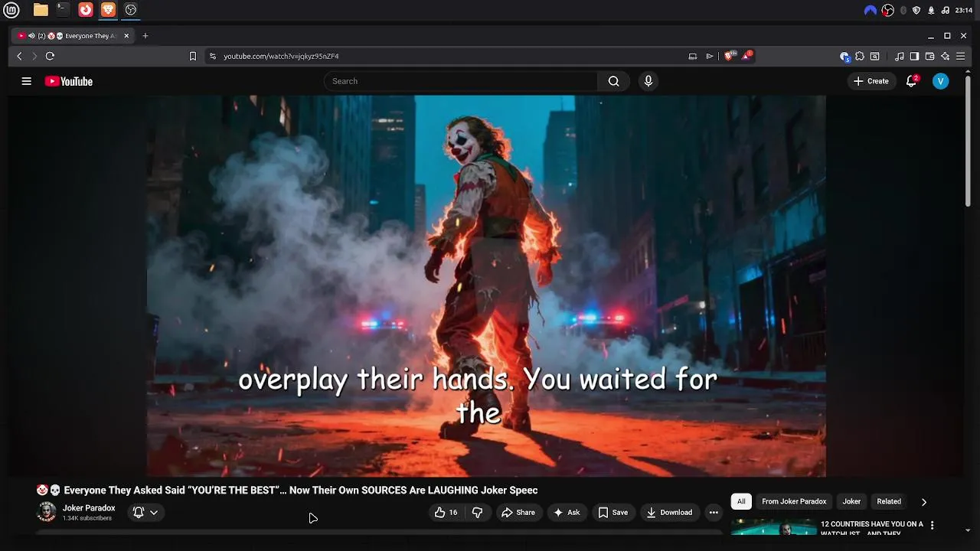
Task: Click the Create button
Action: (x=871, y=81)
